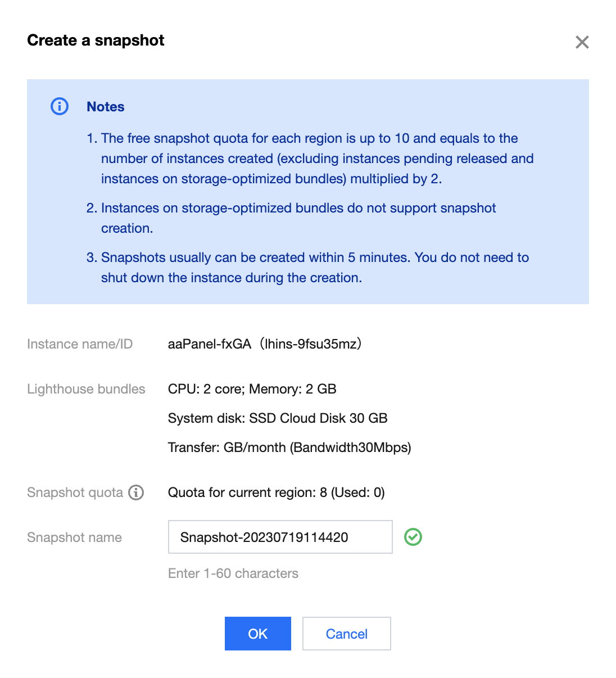Image resolution: width=616 pixels, height=678 pixels.
Task: Click the Notes heading text
Action: (106, 107)
